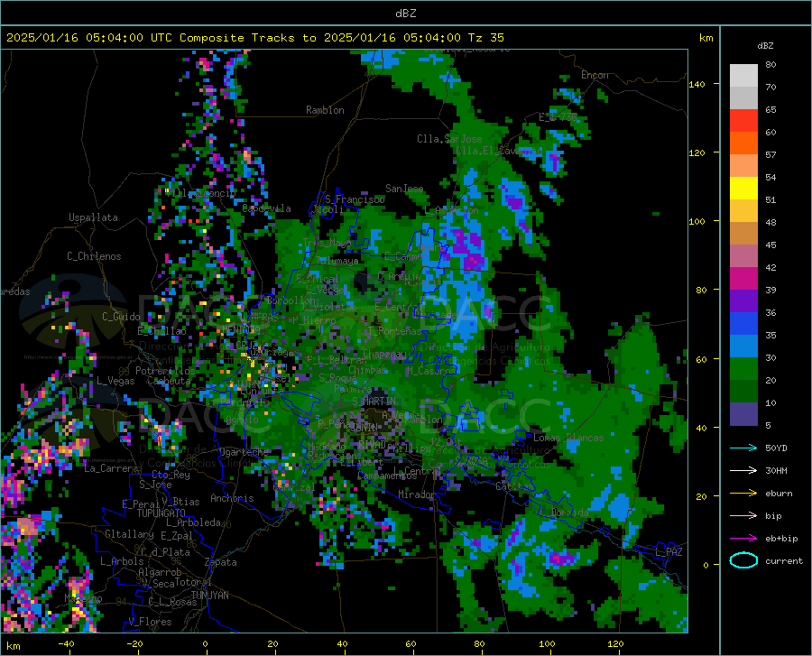Click the Zapata map label

click(221, 562)
